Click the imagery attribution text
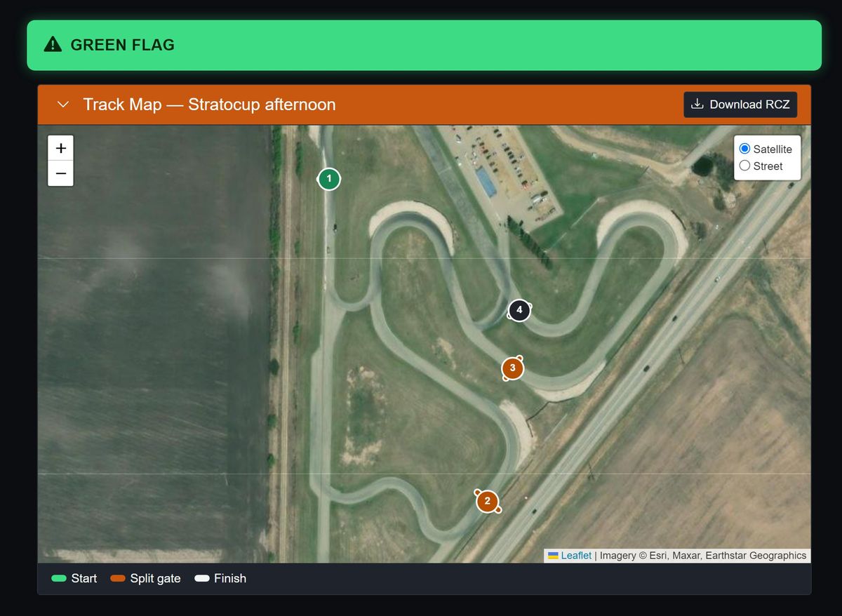The width and height of the screenshot is (842, 616). point(703,556)
